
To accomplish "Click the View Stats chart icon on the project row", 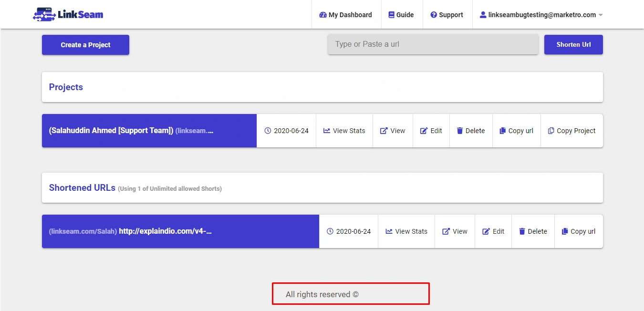I will tap(326, 130).
